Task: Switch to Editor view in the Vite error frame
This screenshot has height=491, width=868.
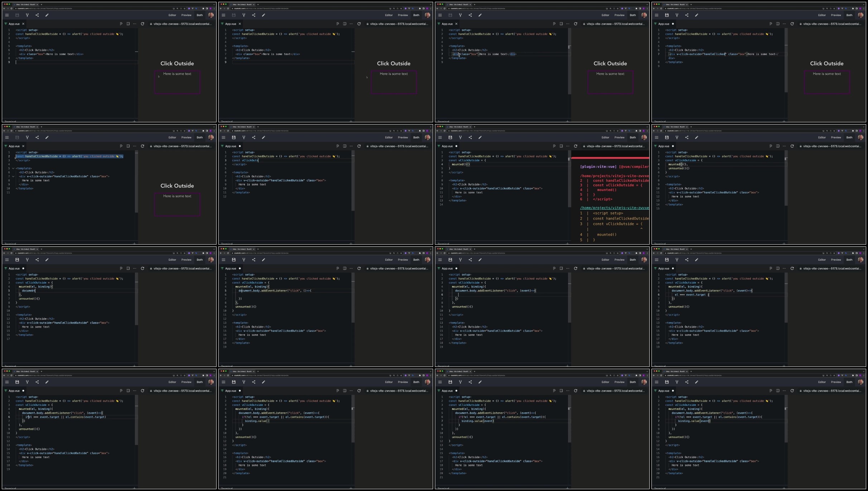Action: coord(605,137)
